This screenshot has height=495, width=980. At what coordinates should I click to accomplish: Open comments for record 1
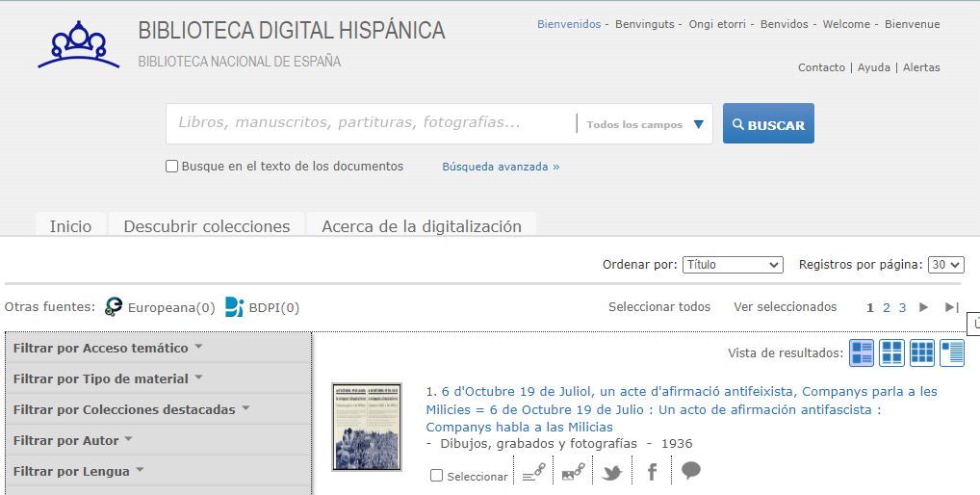[690, 471]
